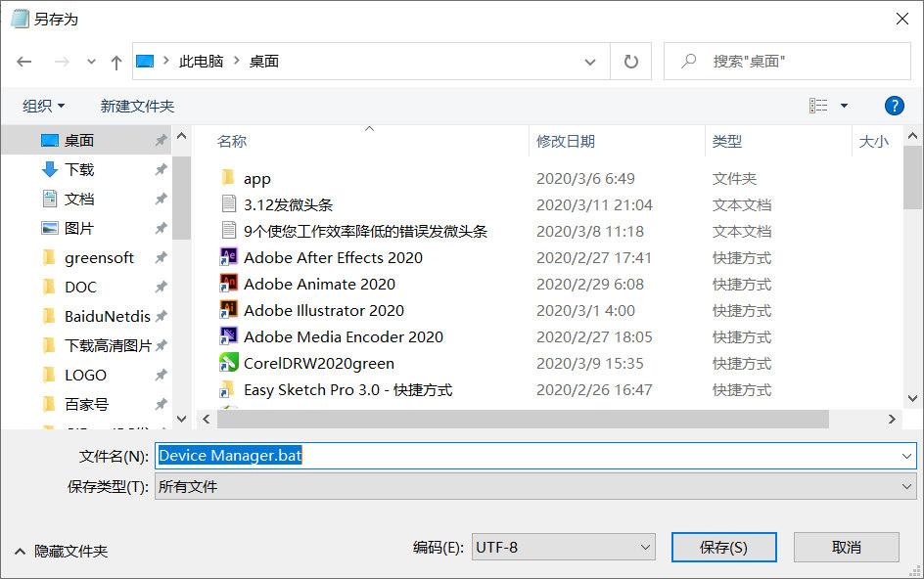Open the DOC folder in sidebar
The height and width of the screenshot is (579, 924).
(x=80, y=288)
